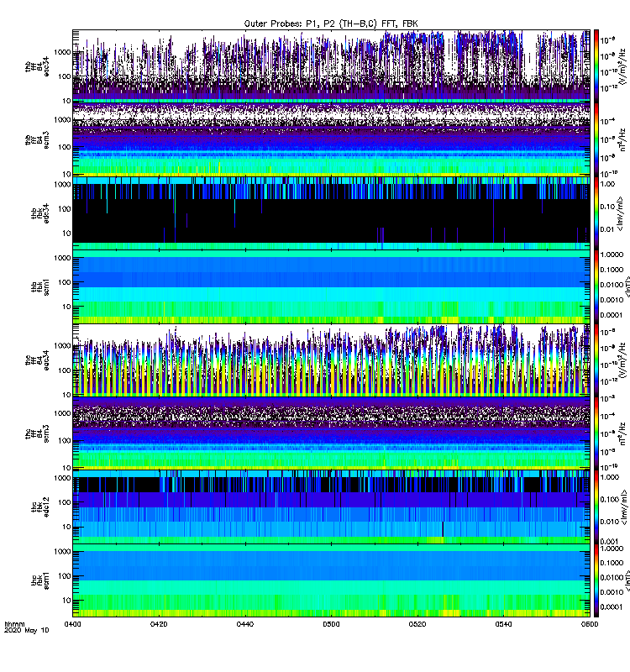Screen dimensions: 630x672
Task: Click the 0400 time axis label
Action: click(x=73, y=624)
